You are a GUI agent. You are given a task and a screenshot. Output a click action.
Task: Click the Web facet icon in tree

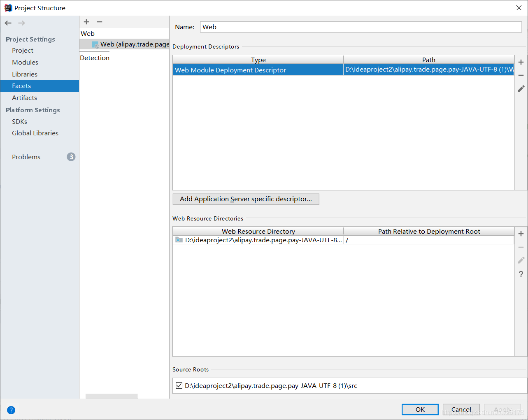point(95,44)
